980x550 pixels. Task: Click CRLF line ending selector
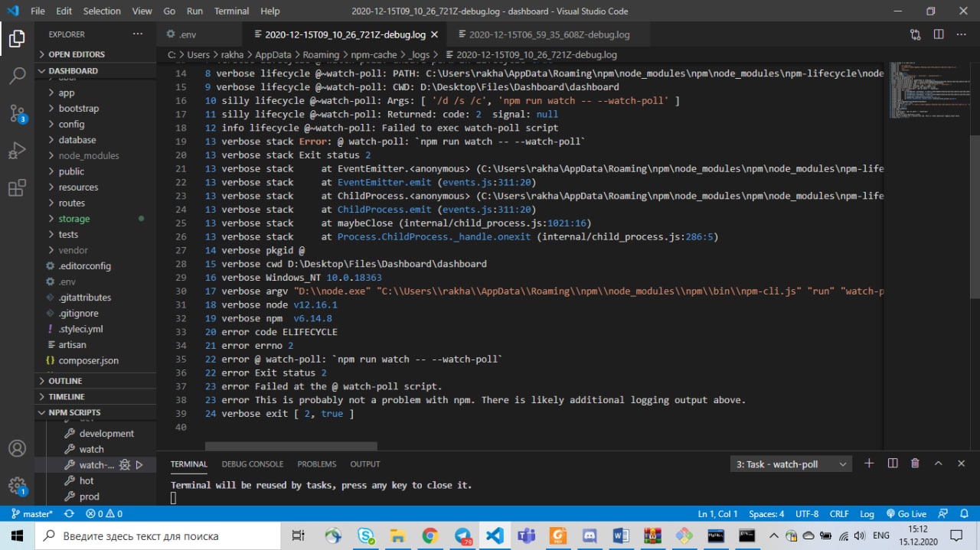coord(839,514)
